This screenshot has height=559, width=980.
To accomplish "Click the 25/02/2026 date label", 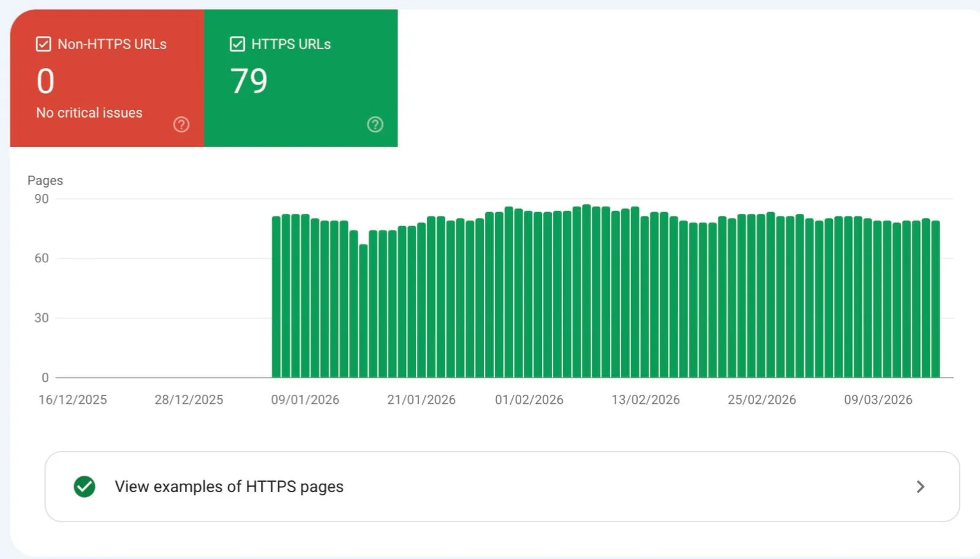I will [762, 400].
